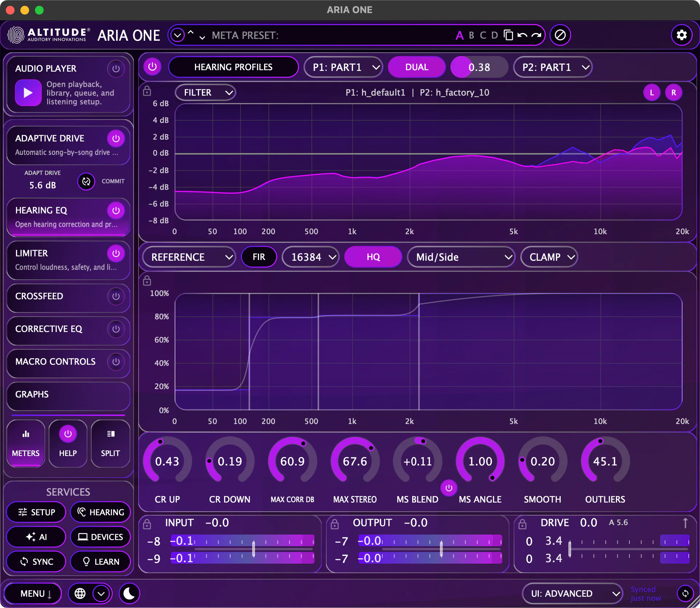Click the bypass slashed-circle icon

560,35
